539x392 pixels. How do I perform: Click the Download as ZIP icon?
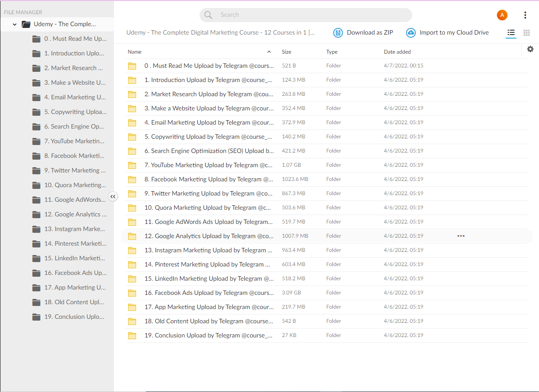pos(338,33)
